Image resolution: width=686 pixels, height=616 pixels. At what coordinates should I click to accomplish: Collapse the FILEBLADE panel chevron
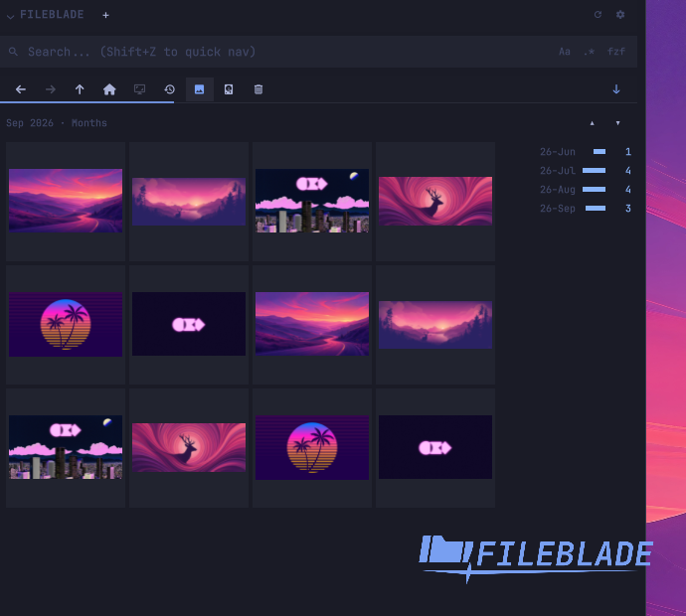[x=11, y=16]
